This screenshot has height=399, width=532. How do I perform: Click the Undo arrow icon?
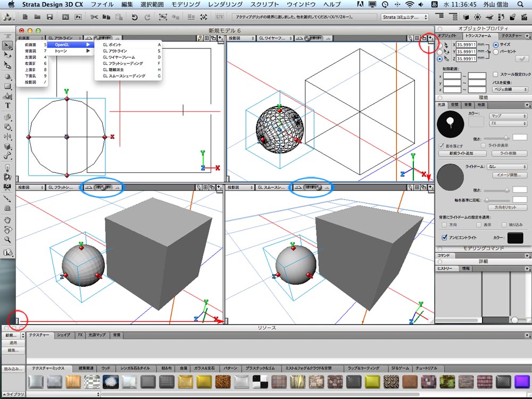tap(135, 17)
